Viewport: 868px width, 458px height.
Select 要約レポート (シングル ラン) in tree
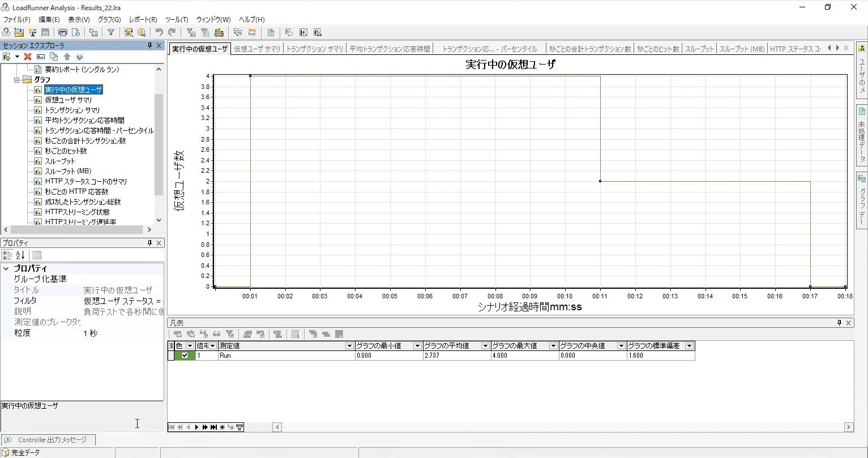82,70
